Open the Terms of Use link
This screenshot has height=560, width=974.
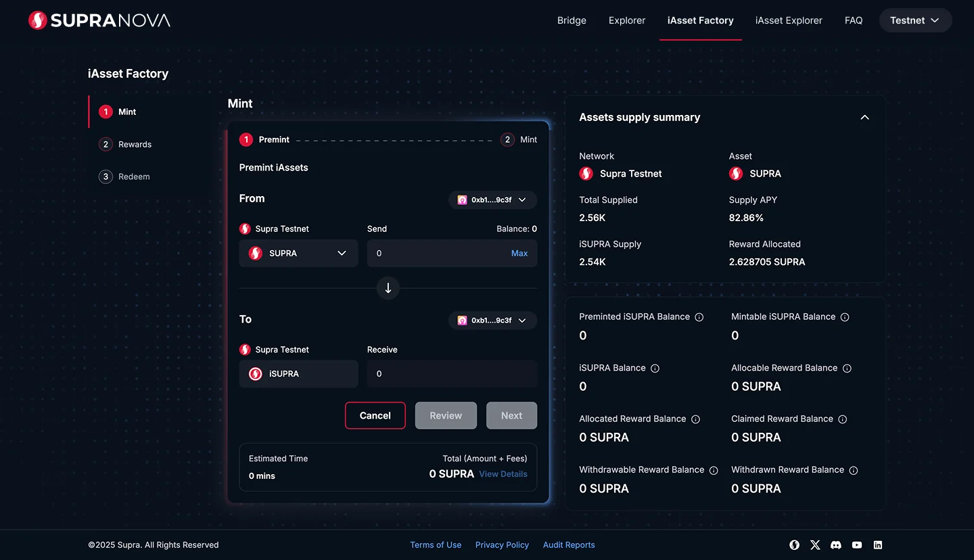pos(436,545)
